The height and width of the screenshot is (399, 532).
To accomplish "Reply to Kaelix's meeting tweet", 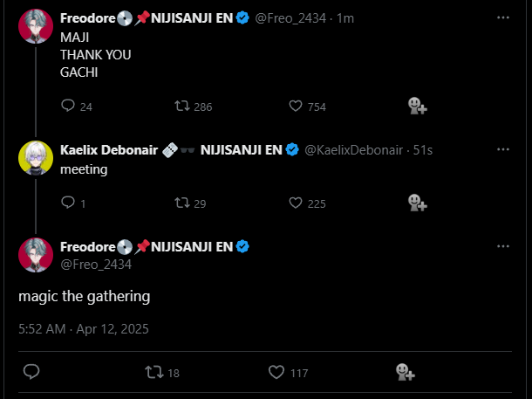I will coord(69,203).
